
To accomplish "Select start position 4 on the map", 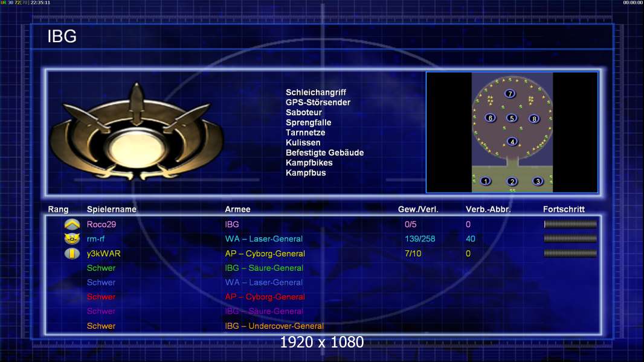I will tap(512, 141).
